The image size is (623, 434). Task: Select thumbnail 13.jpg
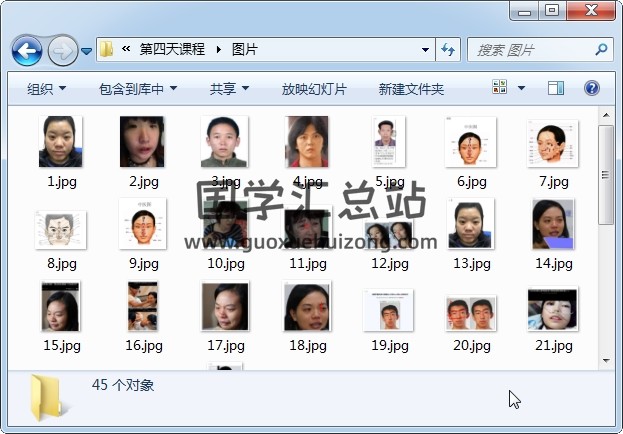click(x=471, y=223)
